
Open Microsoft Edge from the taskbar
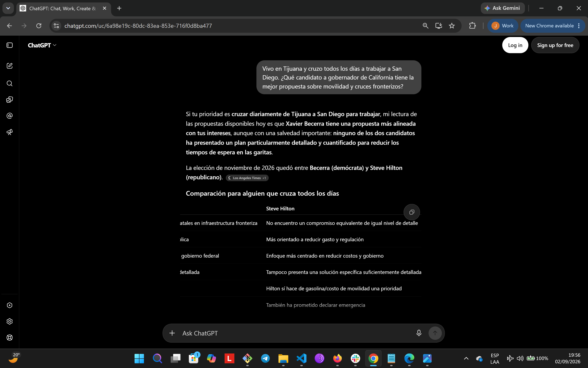(x=409, y=358)
